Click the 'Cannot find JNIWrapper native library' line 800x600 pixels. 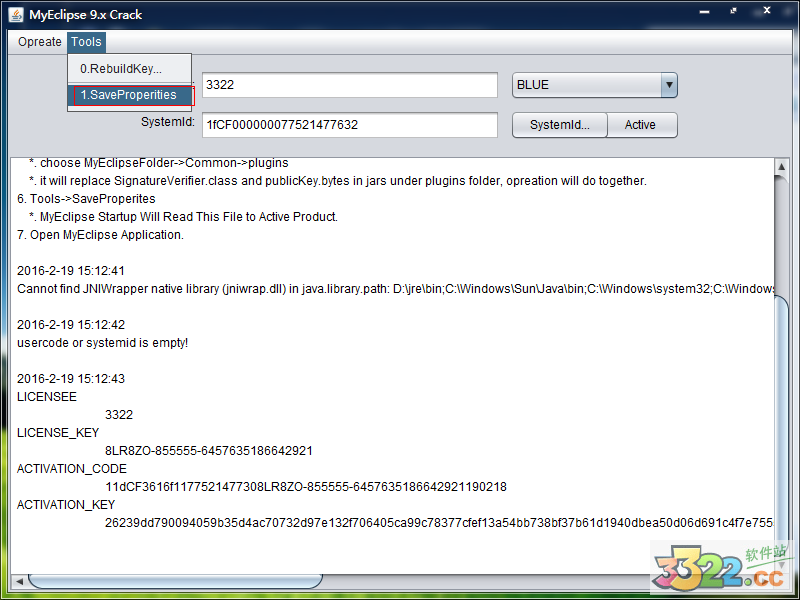coord(395,289)
